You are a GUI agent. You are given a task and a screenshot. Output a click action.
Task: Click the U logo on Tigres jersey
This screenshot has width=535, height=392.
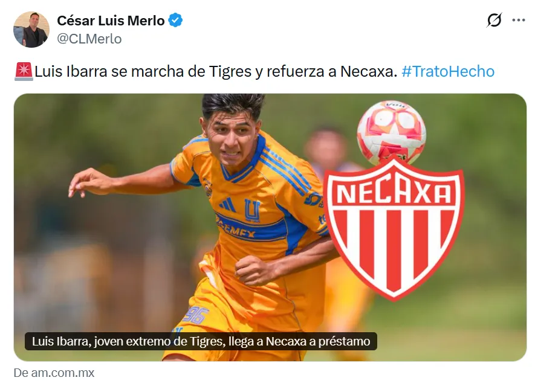pos(252,211)
